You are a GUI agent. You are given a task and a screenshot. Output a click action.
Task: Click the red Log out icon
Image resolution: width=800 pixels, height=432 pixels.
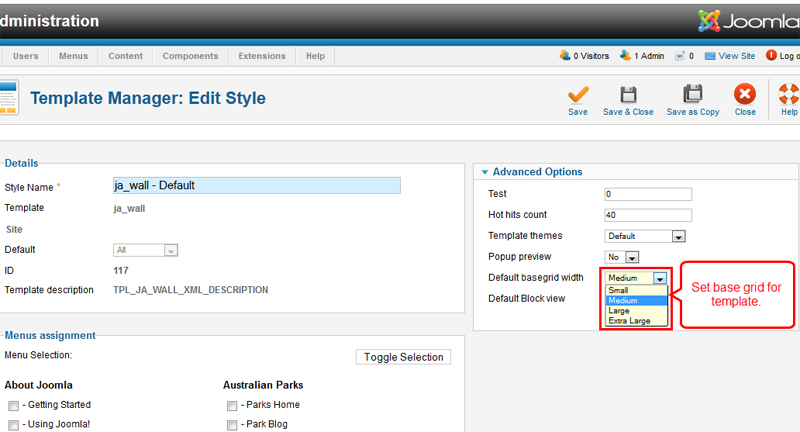[771, 56]
